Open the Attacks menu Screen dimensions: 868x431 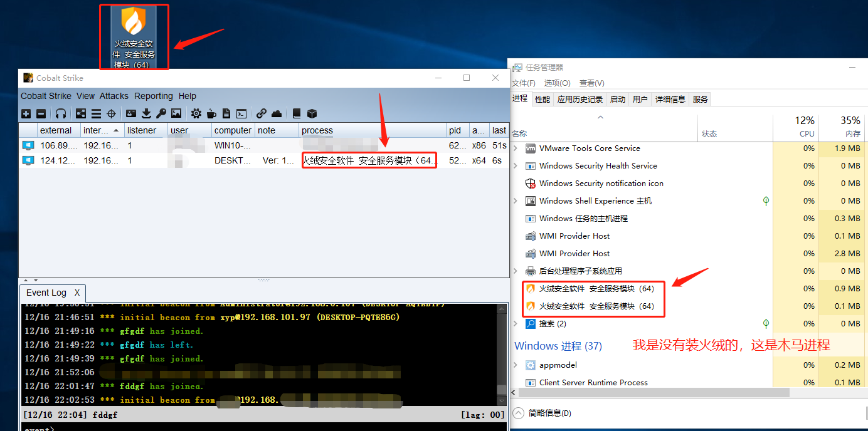(114, 96)
